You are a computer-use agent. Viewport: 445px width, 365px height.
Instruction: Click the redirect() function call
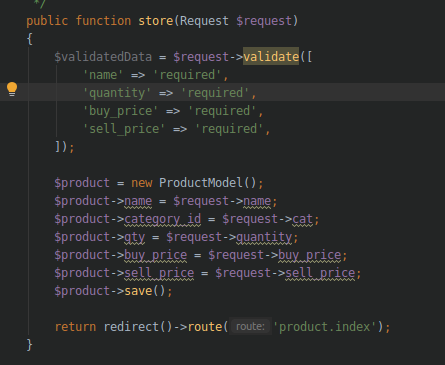click(x=138, y=327)
